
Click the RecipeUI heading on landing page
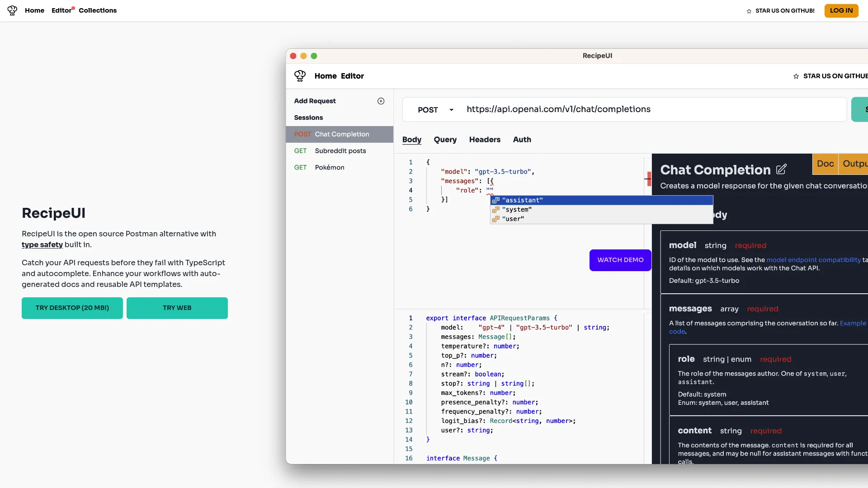click(x=53, y=213)
